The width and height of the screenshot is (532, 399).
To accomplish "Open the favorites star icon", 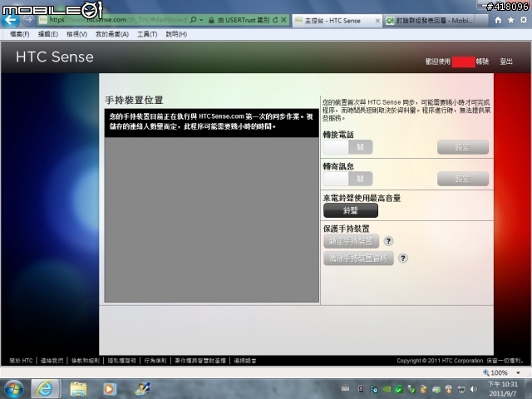I will click(x=510, y=20).
